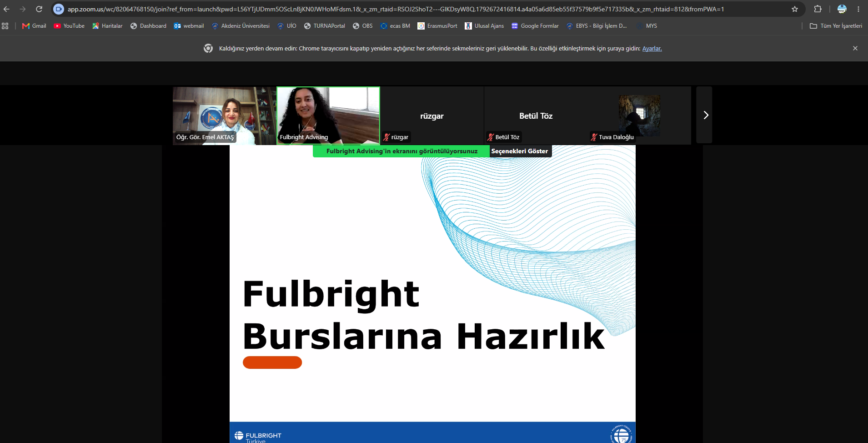Expand the Tüm Yer İşaretleri folder
Image resolution: width=868 pixels, height=443 pixels.
click(836, 26)
